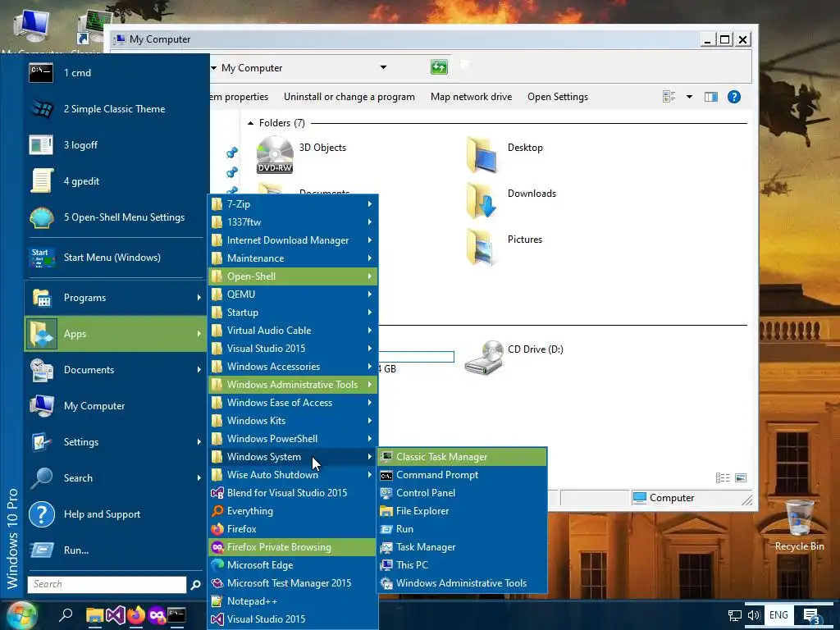Open Firefox Private Browsing
Screen dimensions: 840x630
pyautogui.click(x=293, y=547)
